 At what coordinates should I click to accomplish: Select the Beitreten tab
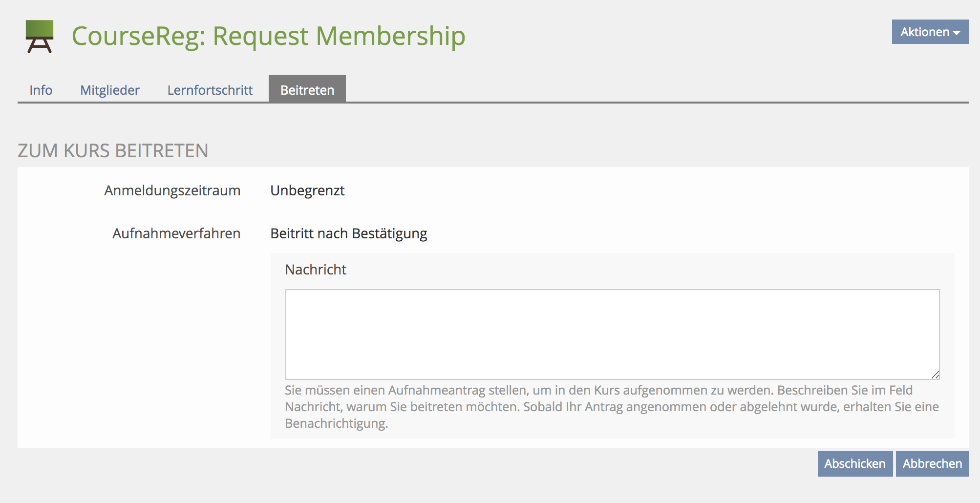[307, 90]
